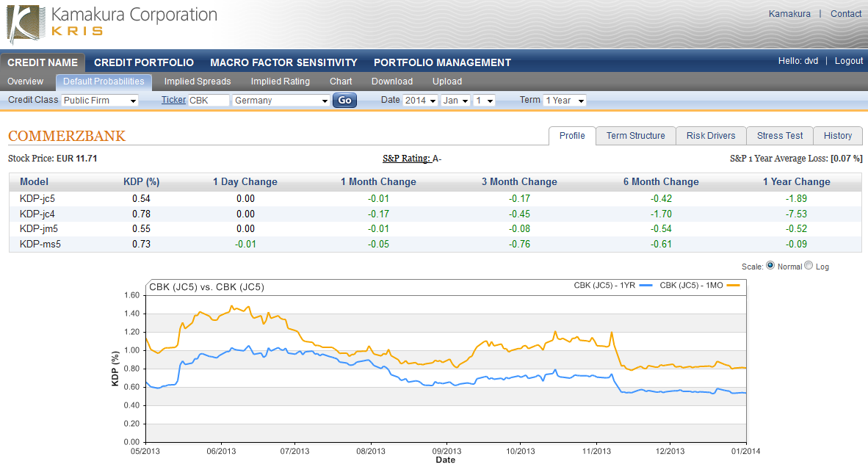Viewport: 868px width, 467px height.
Task: Click the -7.53 one year change value
Action: [x=796, y=214]
